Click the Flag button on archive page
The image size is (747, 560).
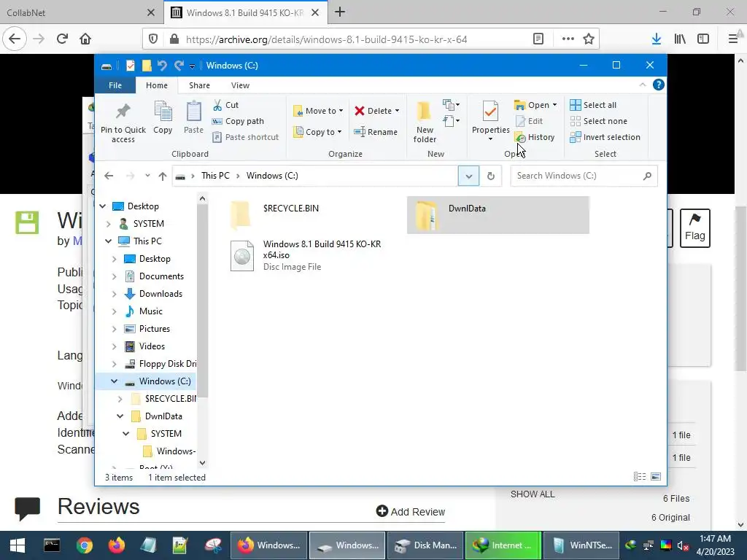[x=694, y=227]
